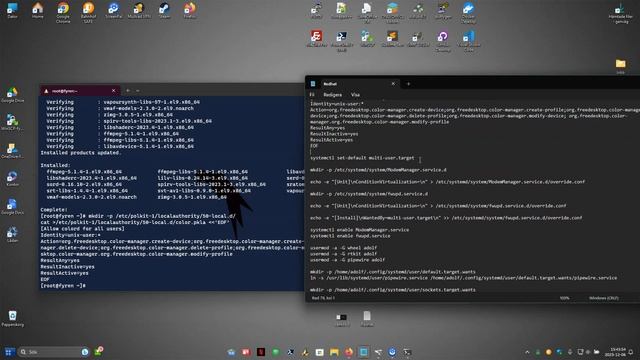
Task: Launch the Sublime Text desktop shortcut
Action: (x=392, y=39)
